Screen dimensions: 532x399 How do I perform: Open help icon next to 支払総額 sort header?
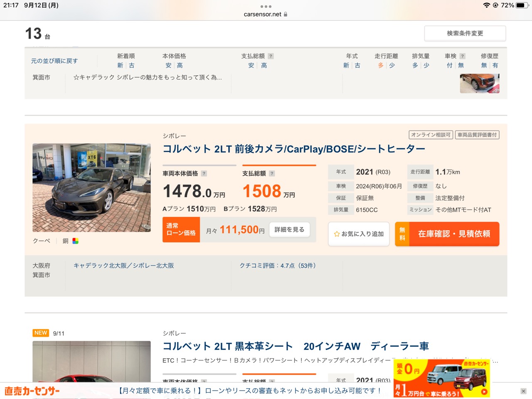pos(271,56)
